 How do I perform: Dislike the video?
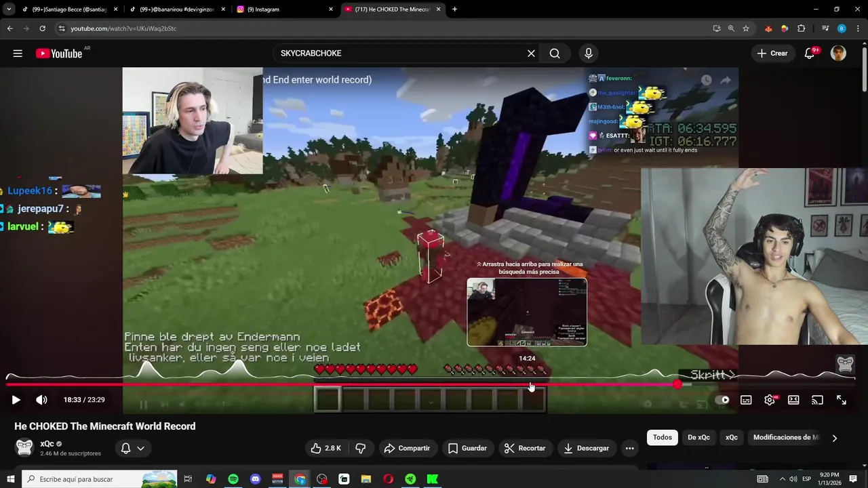tap(361, 448)
